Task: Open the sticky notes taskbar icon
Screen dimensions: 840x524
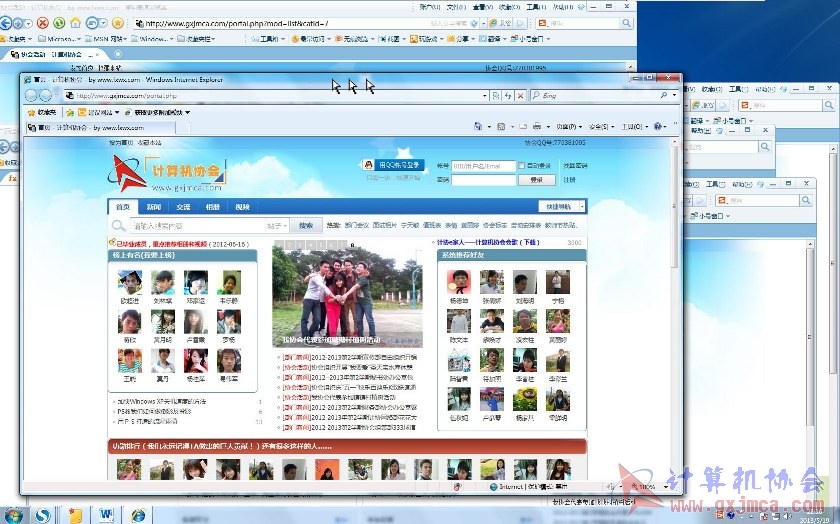Action: 75,515
